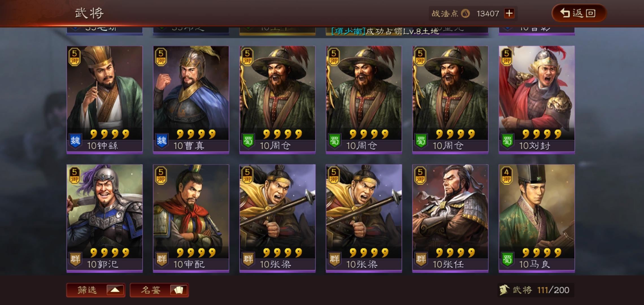The image size is (644, 305).
Task: Open the 张任 general card
Action: click(450, 218)
